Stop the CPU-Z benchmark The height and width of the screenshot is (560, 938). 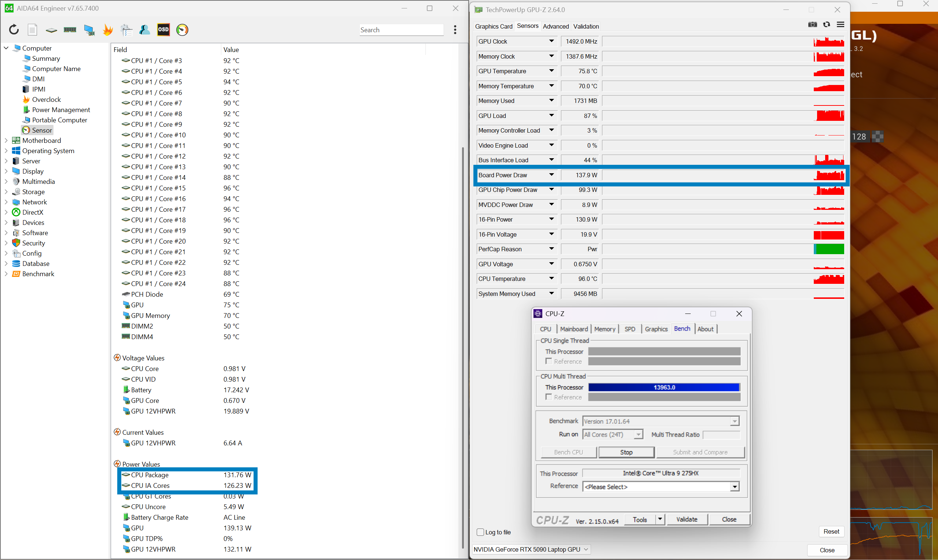click(626, 452)
